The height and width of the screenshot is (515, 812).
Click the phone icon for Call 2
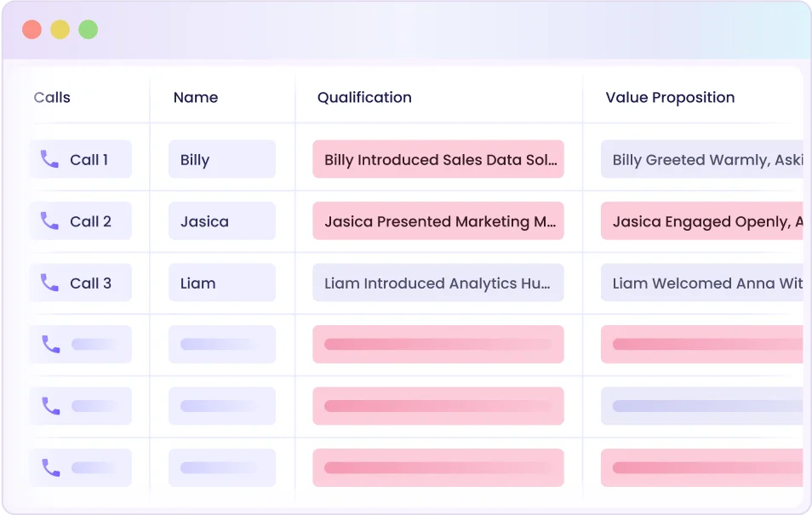(50, 221)
